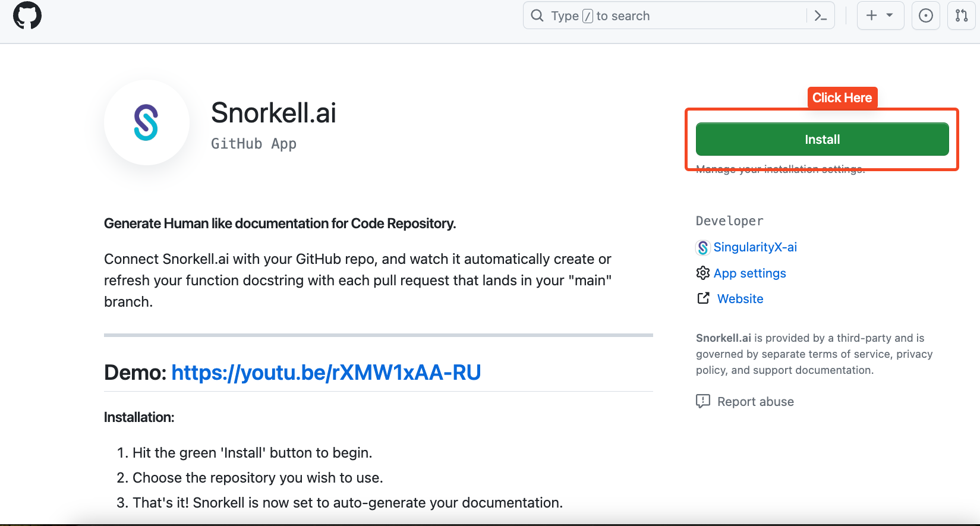The width and height of the screenshot is (980, 526).
Task: Open the App settings link
Action: click(x=749, y=273)
